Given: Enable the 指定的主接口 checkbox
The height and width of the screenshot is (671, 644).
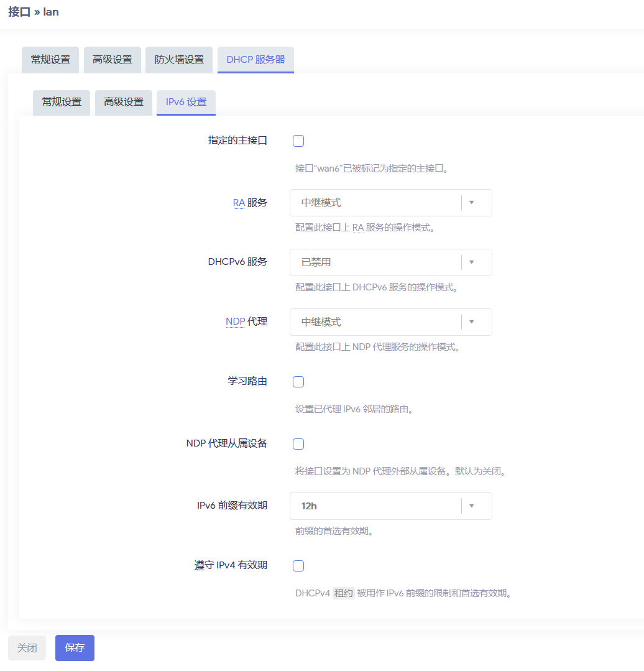Looking at the screenshot, I should pyautogui.click(x=298, y=141).
